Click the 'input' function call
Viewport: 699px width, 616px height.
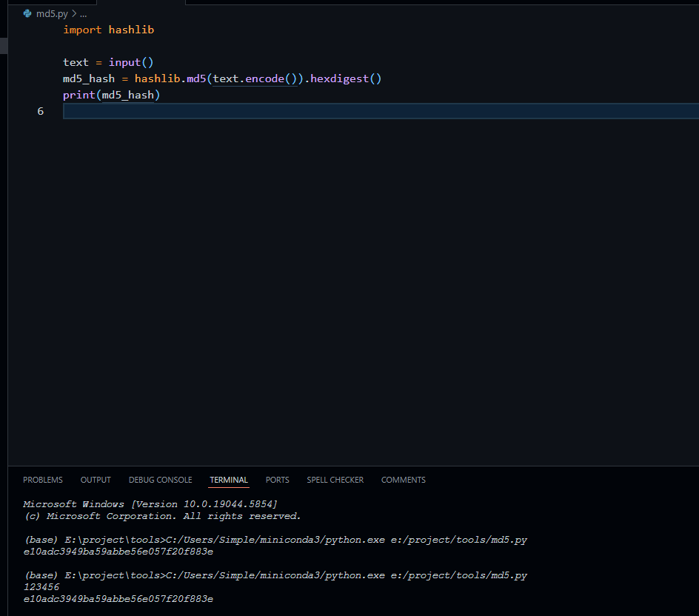click(124, 62)
